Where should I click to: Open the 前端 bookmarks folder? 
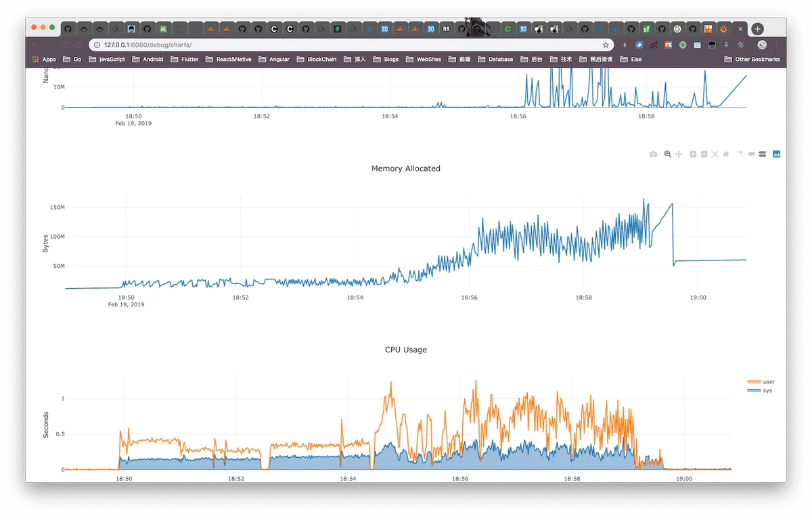click(x=459, y=60)
